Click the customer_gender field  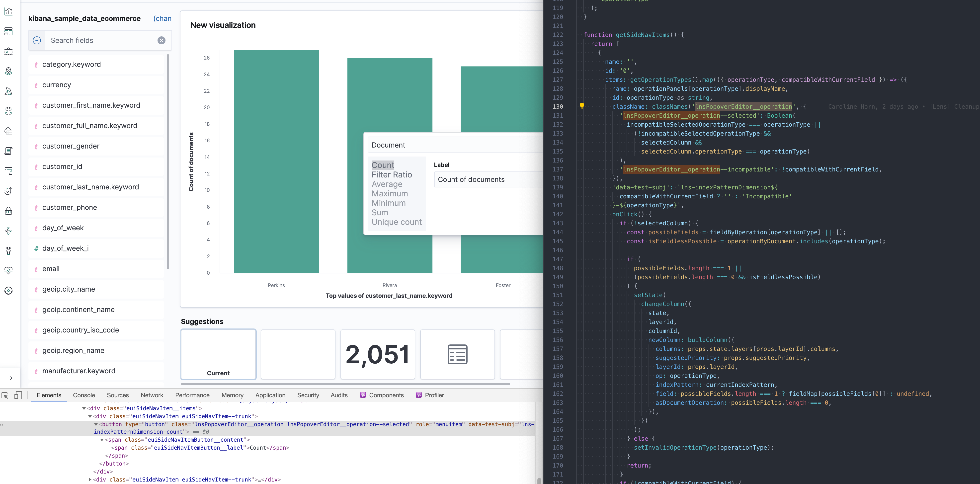click(97, 146)
